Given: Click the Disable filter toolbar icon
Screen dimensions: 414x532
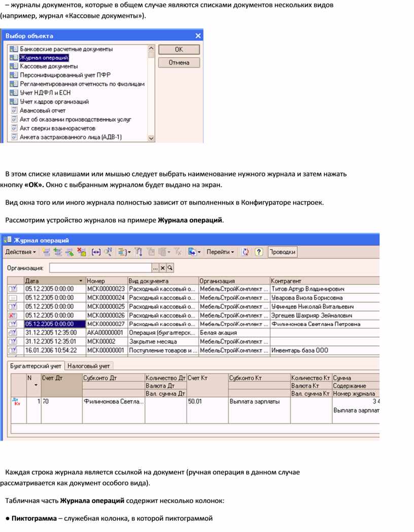Looking at the screenshot, I should [178, 252].
